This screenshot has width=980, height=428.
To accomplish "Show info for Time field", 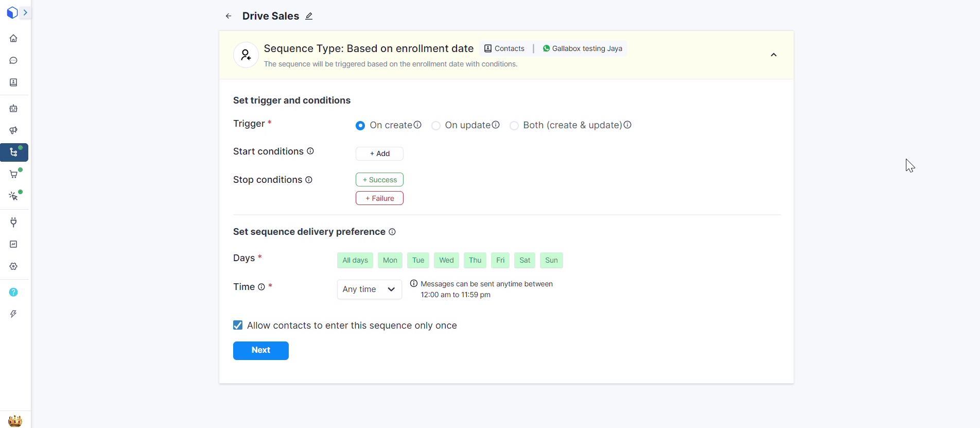I will tap(261, 287).
